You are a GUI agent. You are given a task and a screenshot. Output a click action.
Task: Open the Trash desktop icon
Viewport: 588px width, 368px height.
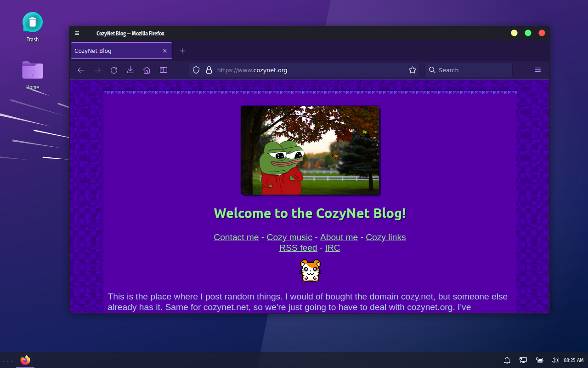33,23
